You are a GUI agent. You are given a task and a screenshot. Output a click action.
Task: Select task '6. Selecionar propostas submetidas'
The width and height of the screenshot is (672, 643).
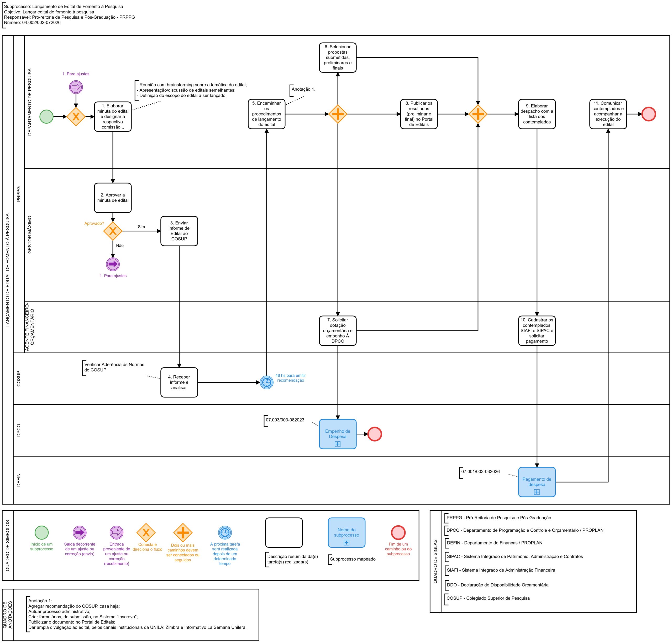point(338,58)
